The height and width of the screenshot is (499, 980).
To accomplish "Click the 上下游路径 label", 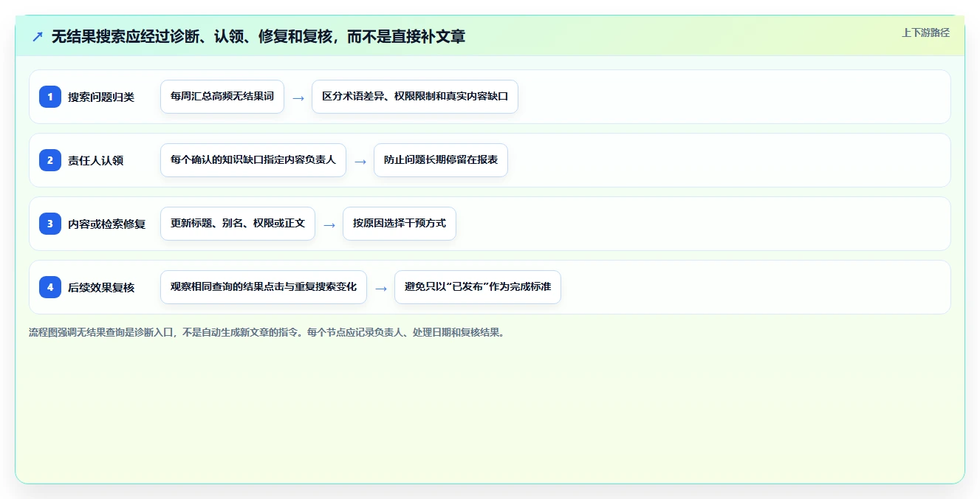I will tap(925, 32).
